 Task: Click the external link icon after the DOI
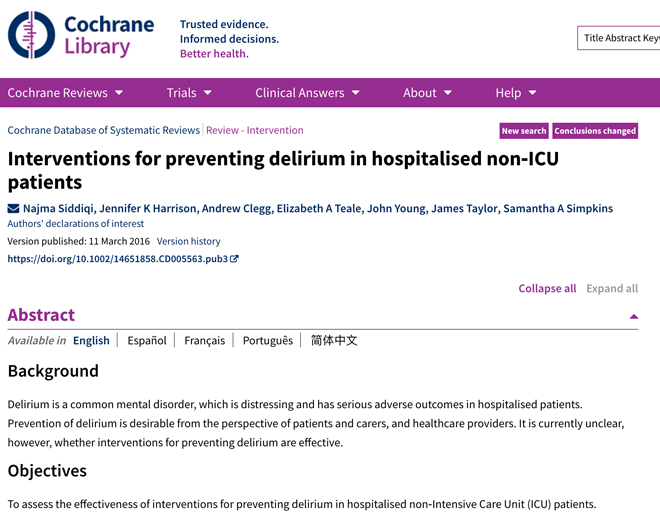click(234, 259)
